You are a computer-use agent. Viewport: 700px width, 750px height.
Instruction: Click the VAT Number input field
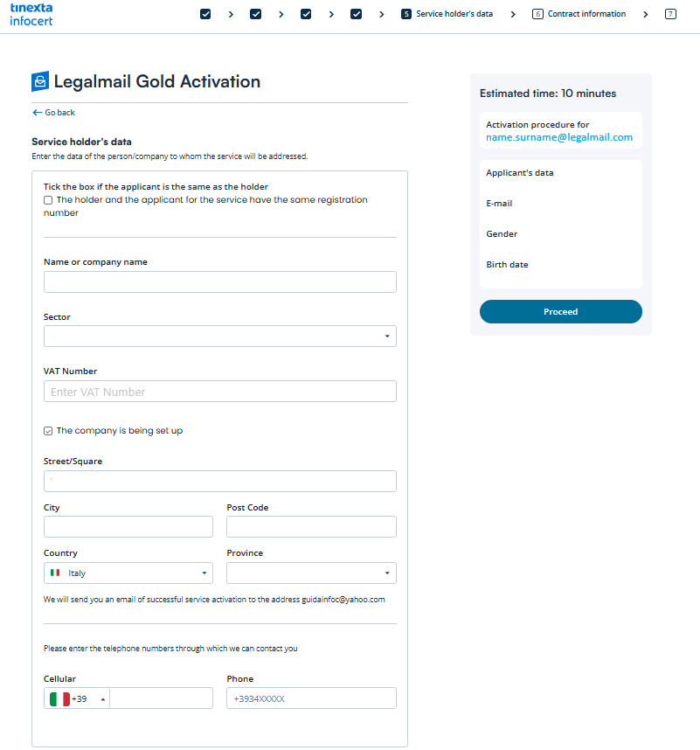[x=219, y=392]
